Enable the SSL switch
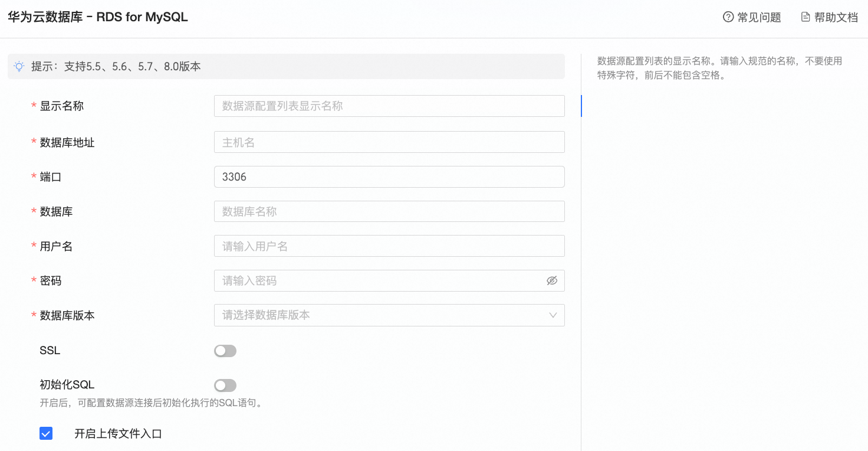This screenshot has width=868, height=451. point(225,351)
